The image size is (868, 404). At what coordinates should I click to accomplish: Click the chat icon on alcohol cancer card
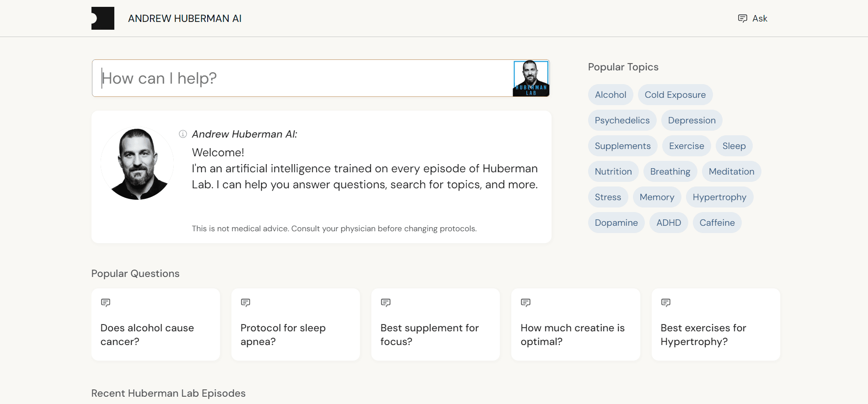[106, 303]
